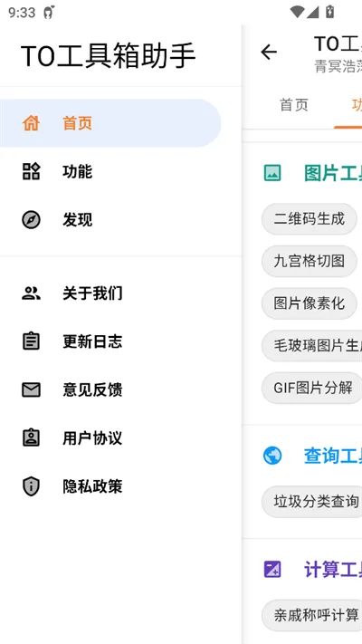Screen dimensions: 362x644
Task: Open the 九宫格切图 tool chip
Action: 309,261
